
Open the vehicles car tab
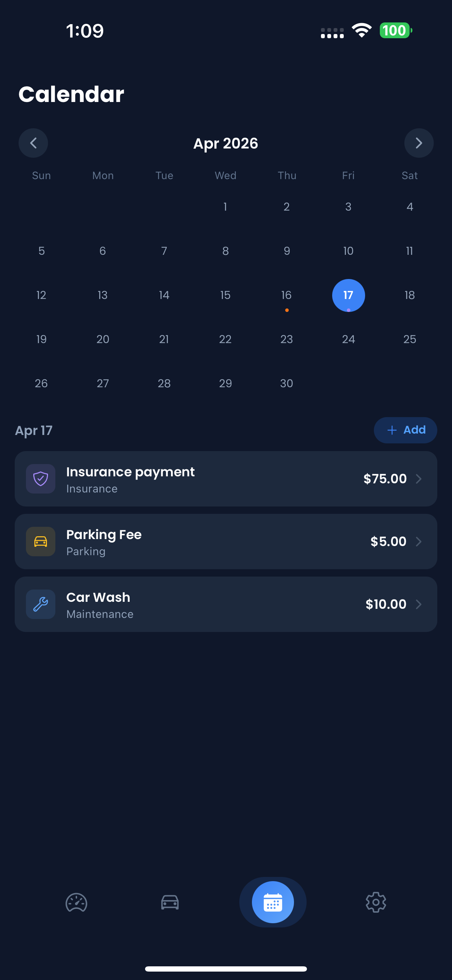point(170,903)
